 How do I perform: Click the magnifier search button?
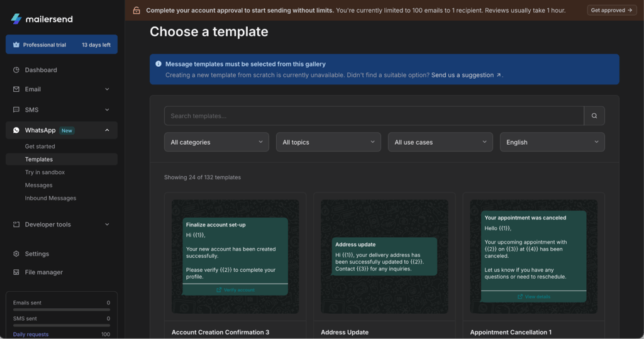coord(594,116)
